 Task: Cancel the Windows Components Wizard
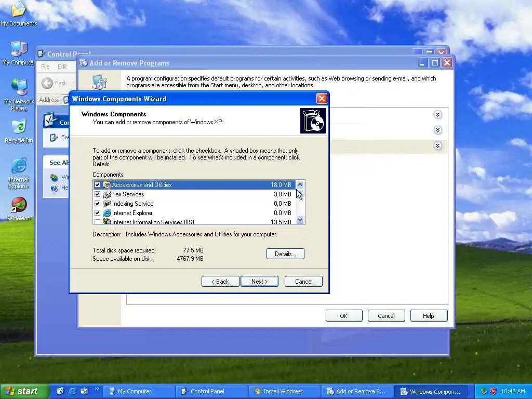(x=303, y=281)
